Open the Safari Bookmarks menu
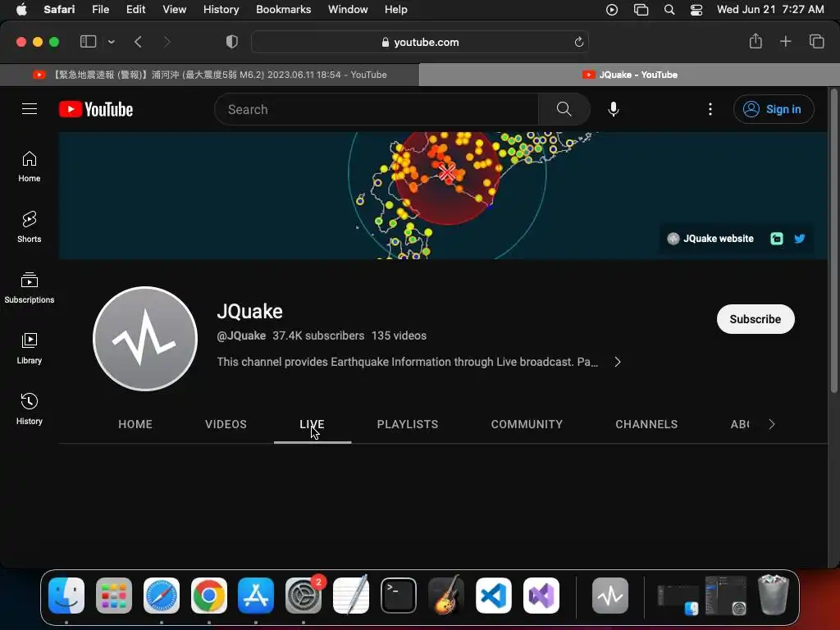Image resolution: width=840 pixels, height=630 pixels. point(283,10)
